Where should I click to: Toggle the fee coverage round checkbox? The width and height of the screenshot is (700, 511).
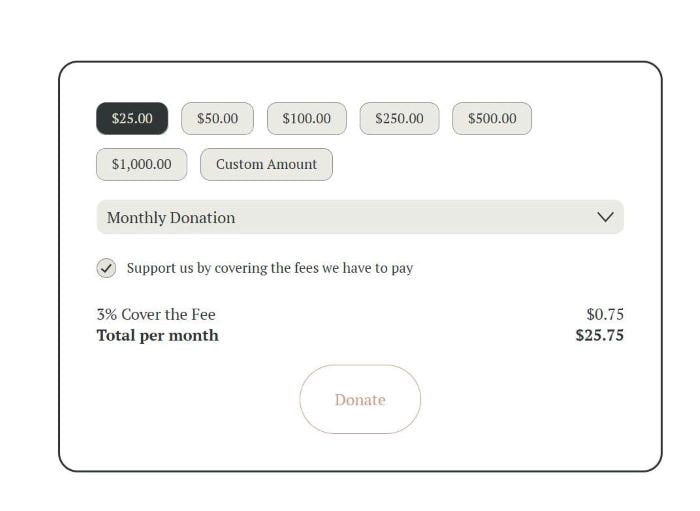coord(106,268)
